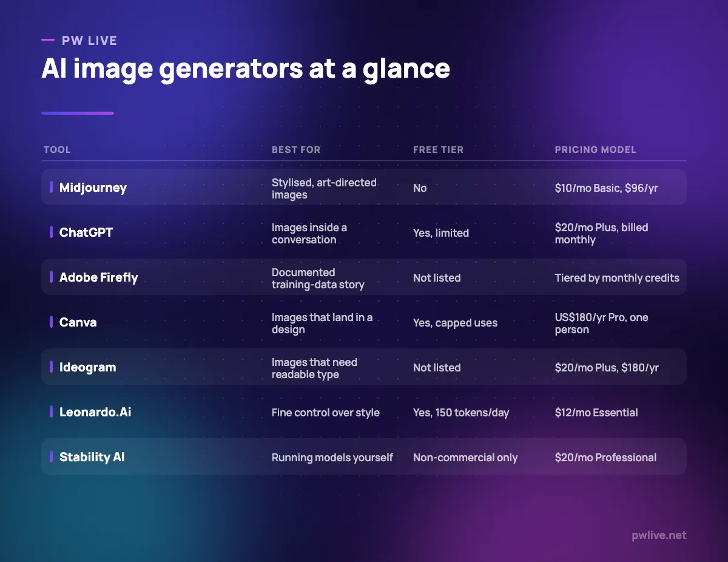Click 'Images that need readable type' cell

314,368
